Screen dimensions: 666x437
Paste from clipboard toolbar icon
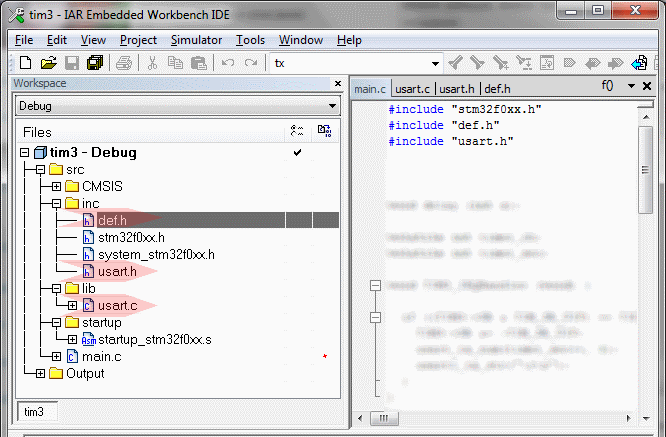click(x=198, y=63)
